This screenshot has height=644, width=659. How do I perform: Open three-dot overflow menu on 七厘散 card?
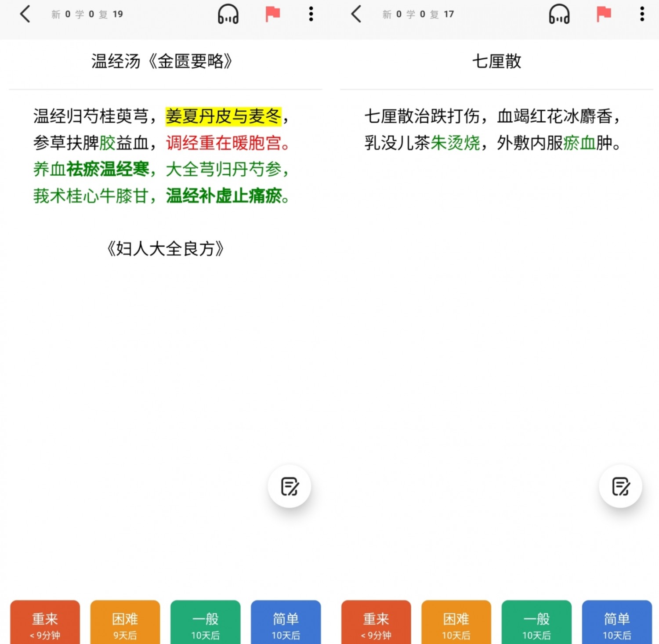[x=642, y=14]
